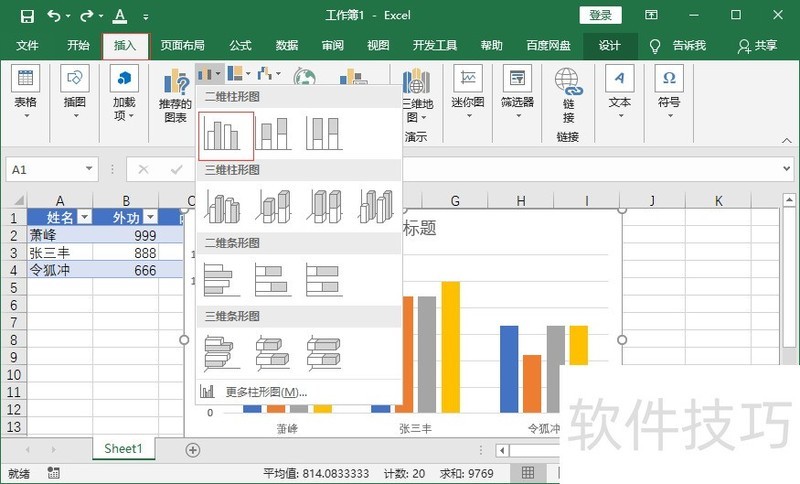
Task: Switch to Home (开始) tab
Action: [78, 45]
